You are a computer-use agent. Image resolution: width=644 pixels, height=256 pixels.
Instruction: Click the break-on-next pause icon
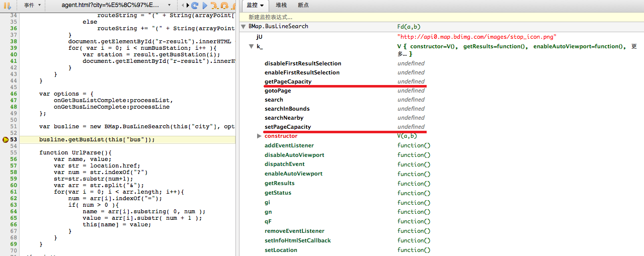[x=7, y=5]
